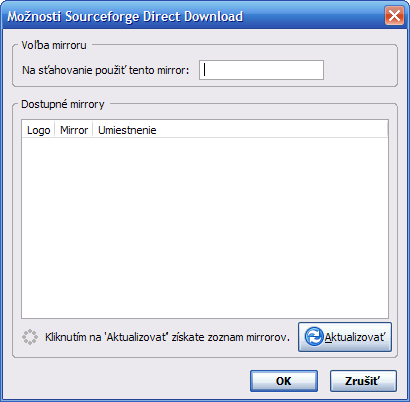The width and height of the screenshot is (410, 402).
Task: Click blank header space right of Umiestnenie
Action: pyautogui.click(x=272, y=130)
